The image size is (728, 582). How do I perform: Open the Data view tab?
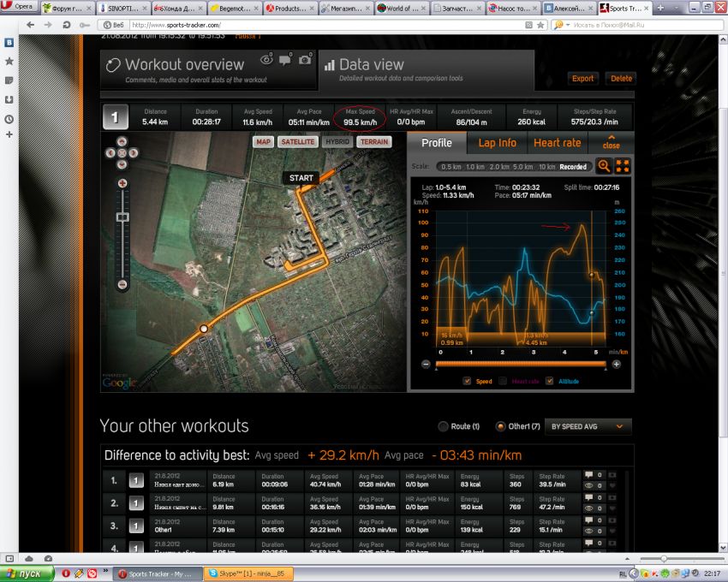427,70
